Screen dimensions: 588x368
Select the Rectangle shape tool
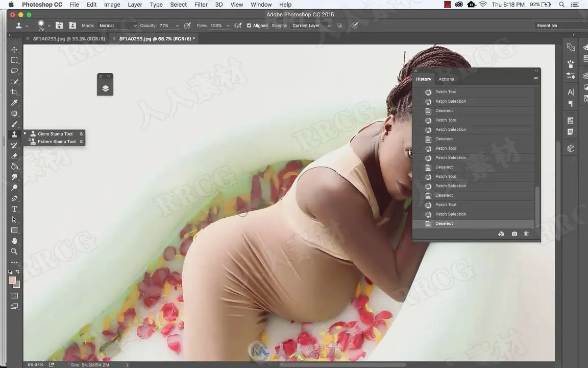(14, 230)
